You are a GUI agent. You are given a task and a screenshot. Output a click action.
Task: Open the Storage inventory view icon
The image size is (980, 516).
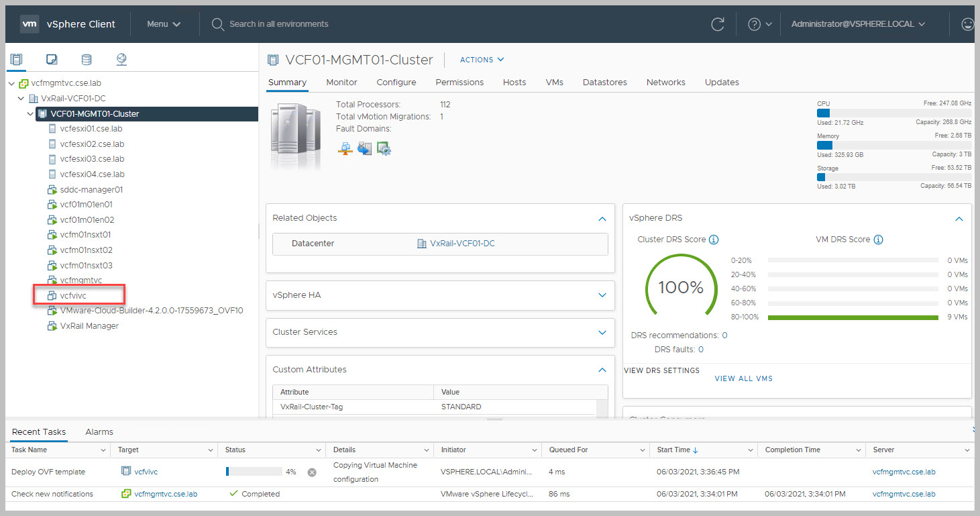click(87, 60)
